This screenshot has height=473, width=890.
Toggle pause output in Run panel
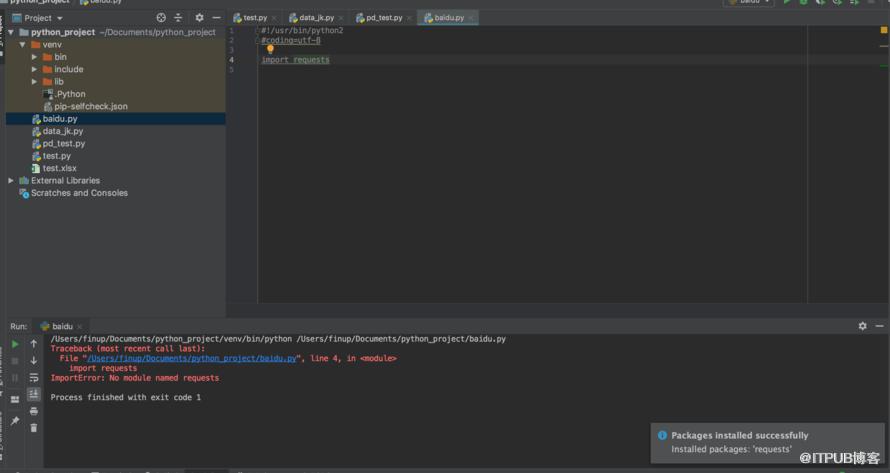click(x=15, y=378)
